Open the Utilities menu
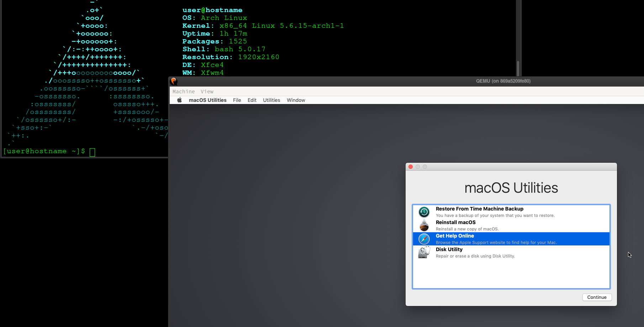This screenshot has height=327, width=644. [x=271, y=100]
